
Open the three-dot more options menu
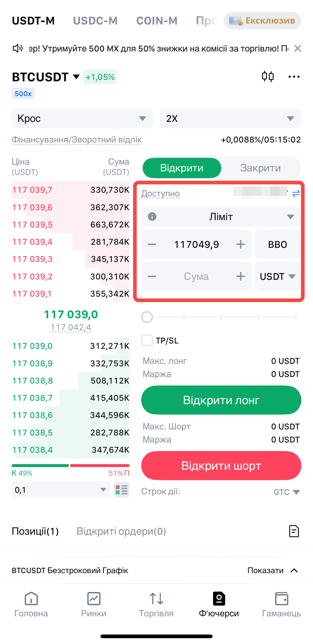294,77
